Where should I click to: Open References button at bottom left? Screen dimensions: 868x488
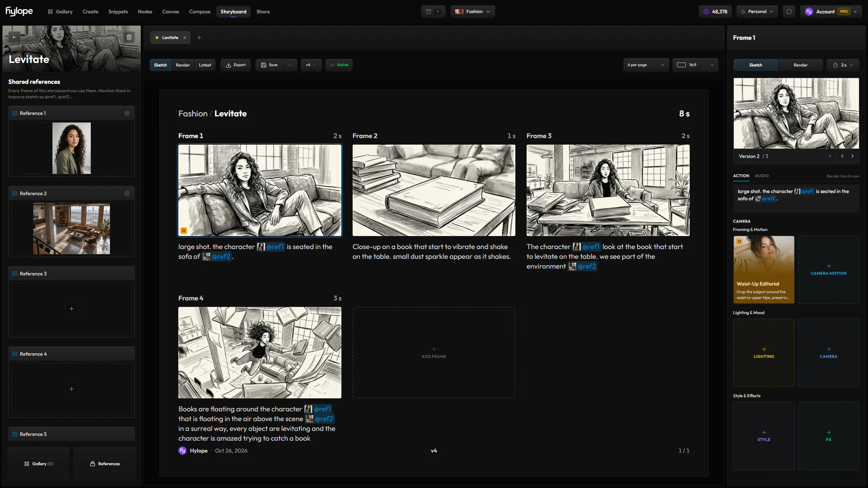(x=105, y=464)
